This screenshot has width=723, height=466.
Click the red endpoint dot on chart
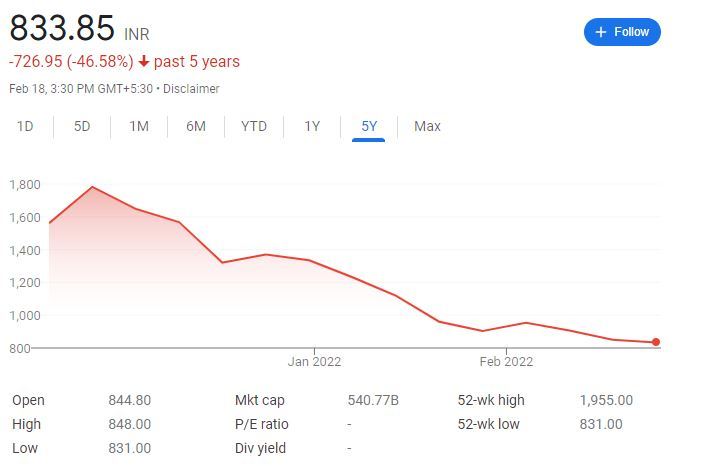[x=656, y=342]
